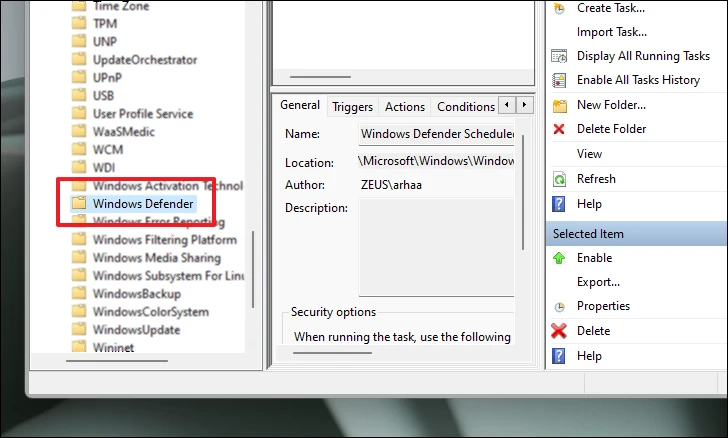Click the WDI folder icon

click(79, 166)
